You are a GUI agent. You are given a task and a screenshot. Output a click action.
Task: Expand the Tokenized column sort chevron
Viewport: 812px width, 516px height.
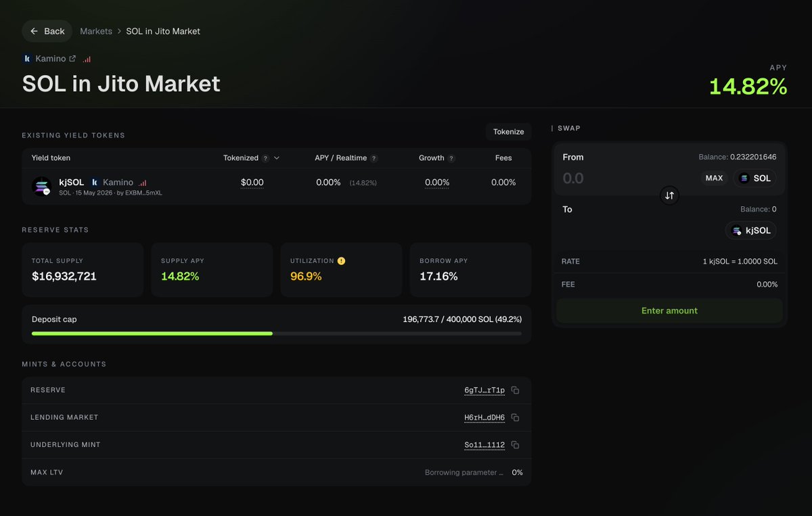point(277,158)
